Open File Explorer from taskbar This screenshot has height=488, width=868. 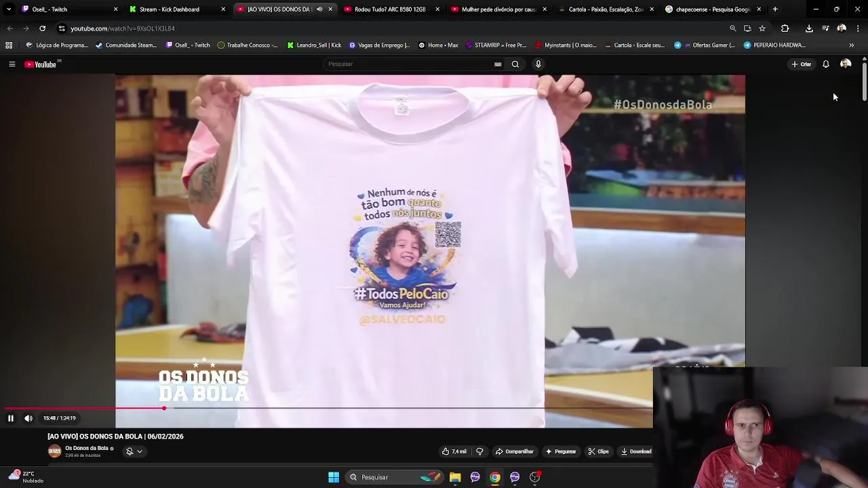click(455, 477)
